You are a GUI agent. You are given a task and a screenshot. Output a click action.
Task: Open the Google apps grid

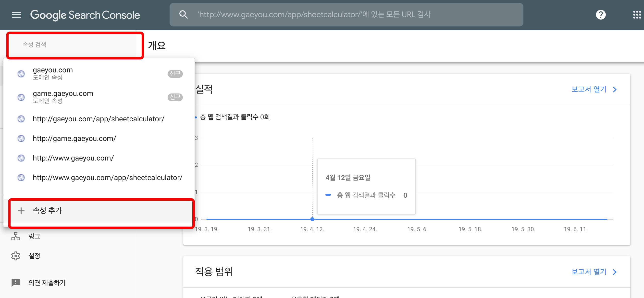[637, 15]
